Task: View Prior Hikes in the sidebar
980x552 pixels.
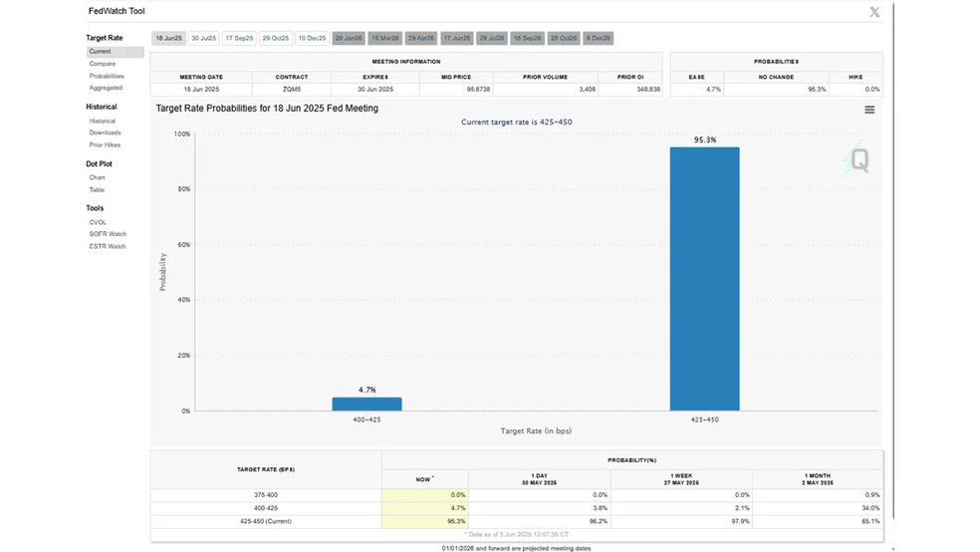Action: pos(105,144)
